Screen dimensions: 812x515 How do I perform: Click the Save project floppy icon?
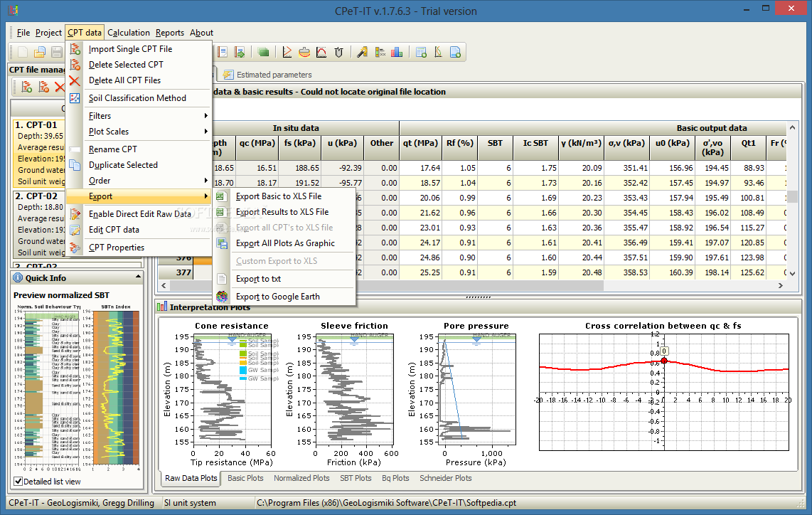tap(56, 52)
